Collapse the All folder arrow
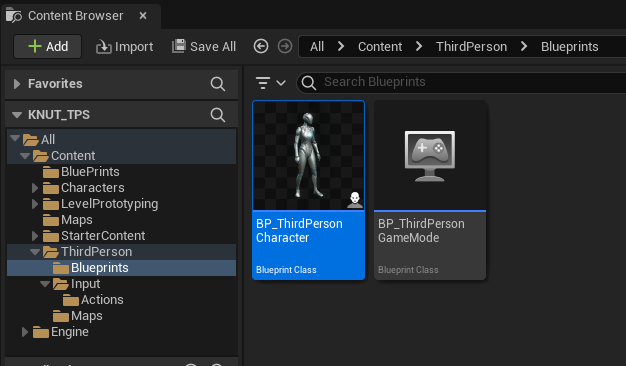626x366 pixels. [x=15, y=138]
